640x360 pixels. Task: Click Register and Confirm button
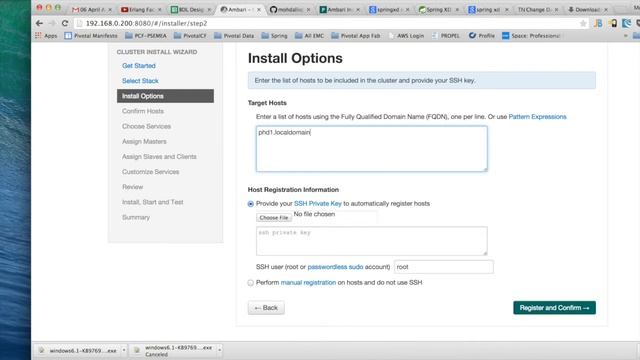click(x=554, y=308)
